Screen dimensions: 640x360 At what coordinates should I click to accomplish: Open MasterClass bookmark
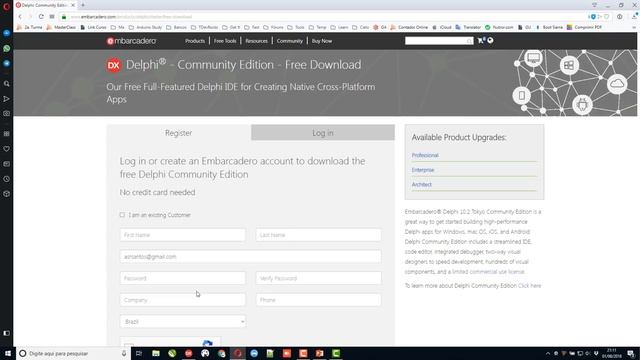[x=61, y=27]
